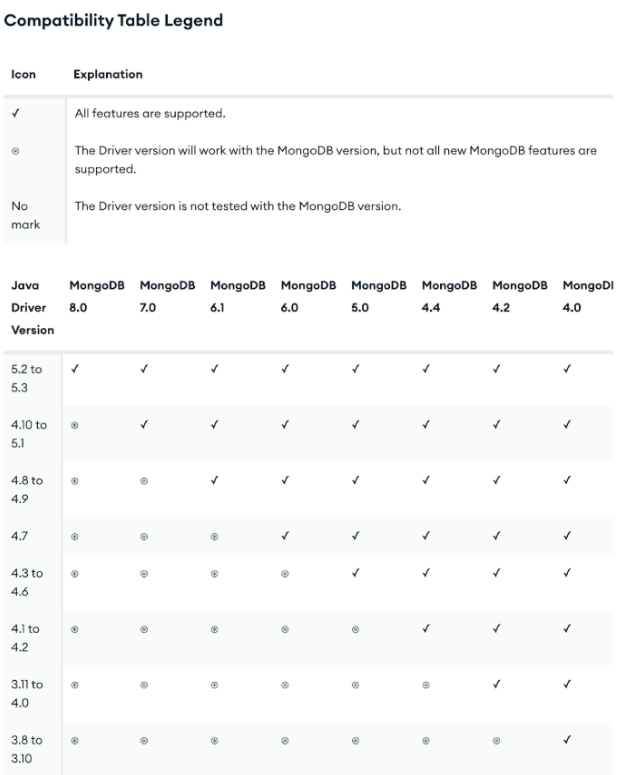This screenshot has width=618, height=775.
Task: Click the checkmark icon in the legend
Action: 16,113
